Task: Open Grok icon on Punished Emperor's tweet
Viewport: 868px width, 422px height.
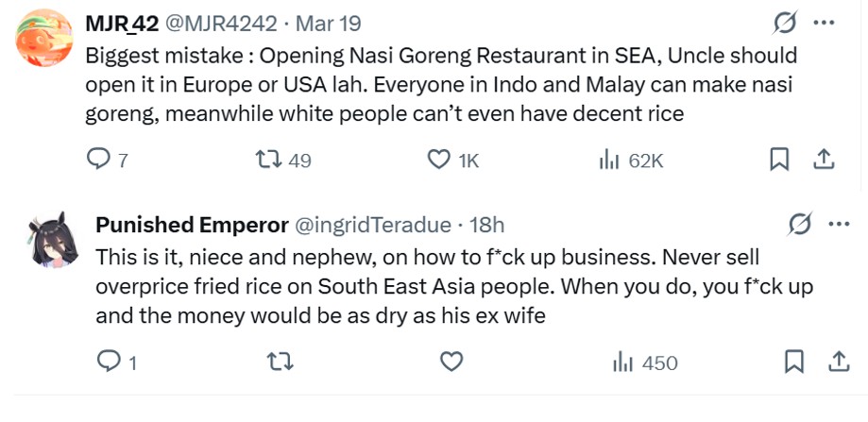Action: pyautogui.click(x=799, y=225)
